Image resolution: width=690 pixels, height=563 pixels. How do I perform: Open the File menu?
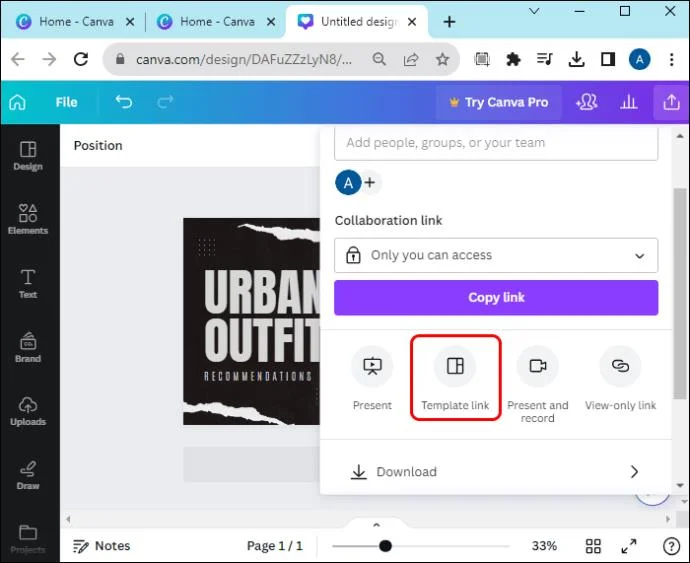click(66, 102)
